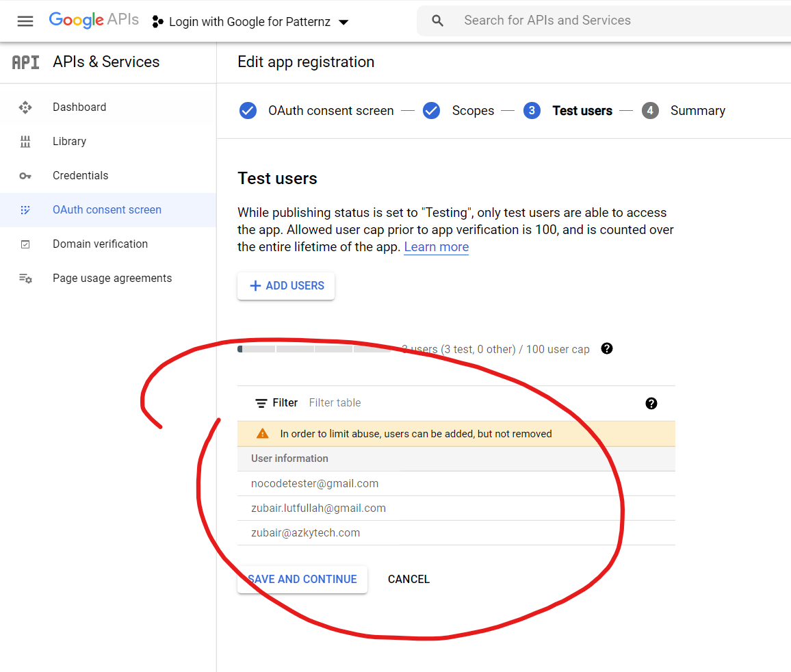Open the hamburger navigation menu

pyautogui.click(x=25, y=21)
